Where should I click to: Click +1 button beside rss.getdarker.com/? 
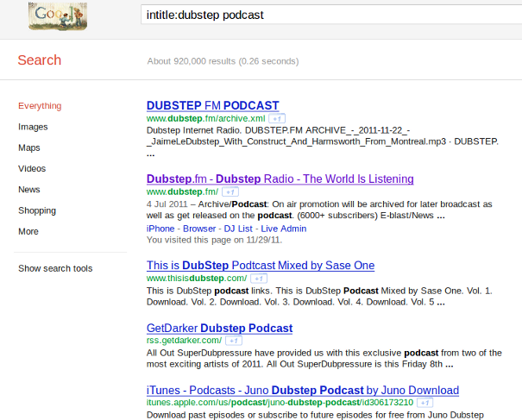click(x=234, y=341)
